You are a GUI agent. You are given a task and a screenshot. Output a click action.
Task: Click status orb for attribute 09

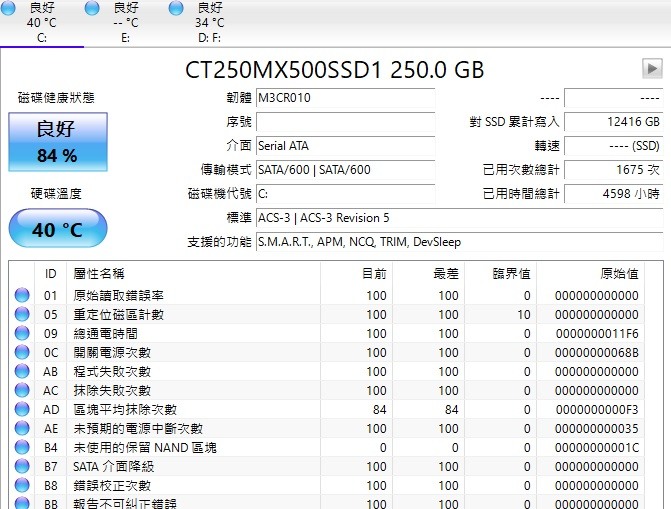(x=22, y=333)
